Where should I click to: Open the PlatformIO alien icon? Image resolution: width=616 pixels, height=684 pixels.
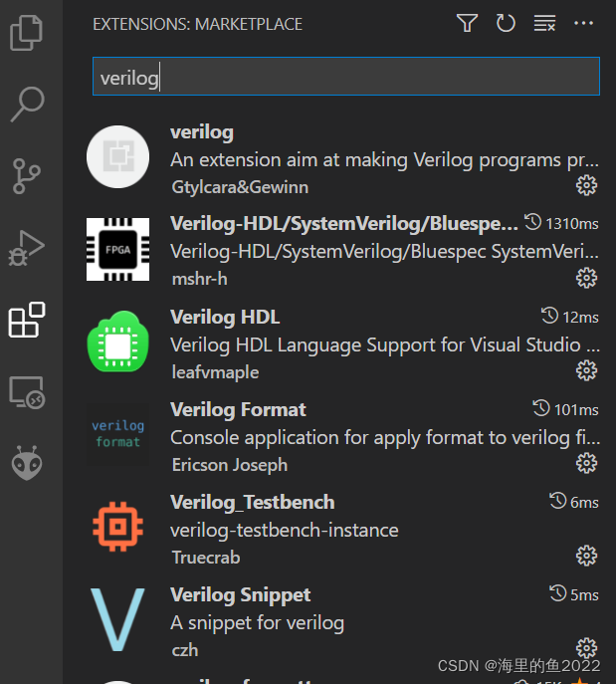[x=27, y=463]
